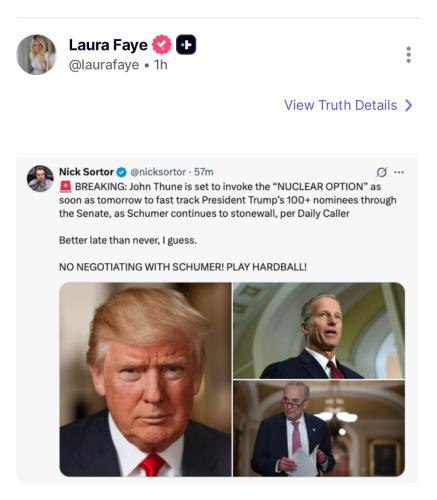Click the black plus badge beside Laura Faye
The image size is (437, 500).
(186, 45)
